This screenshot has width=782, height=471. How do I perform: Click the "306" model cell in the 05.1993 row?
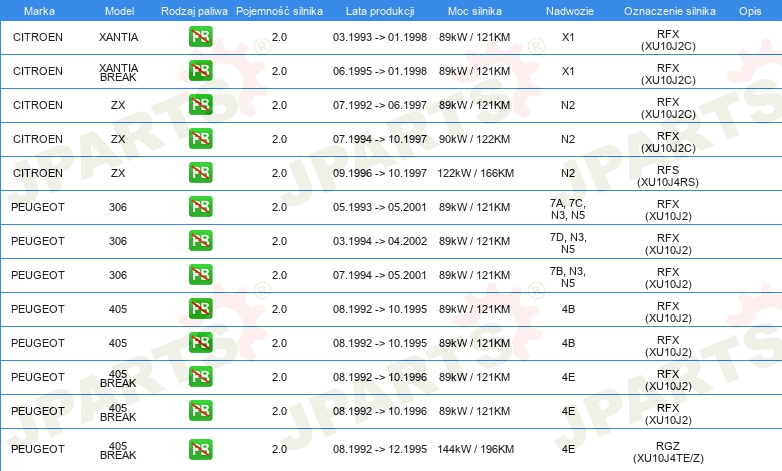click(118, 207)
